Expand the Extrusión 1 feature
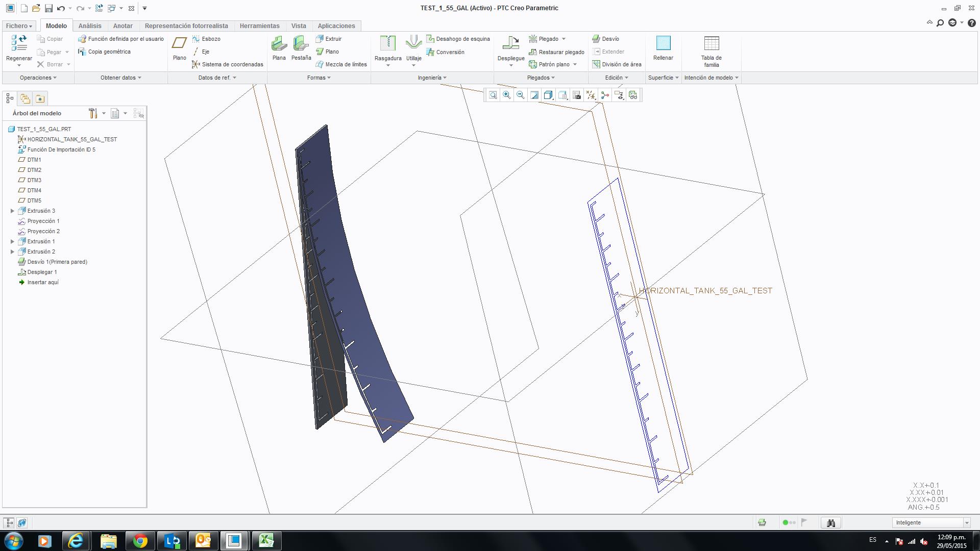 pos(12,241)
